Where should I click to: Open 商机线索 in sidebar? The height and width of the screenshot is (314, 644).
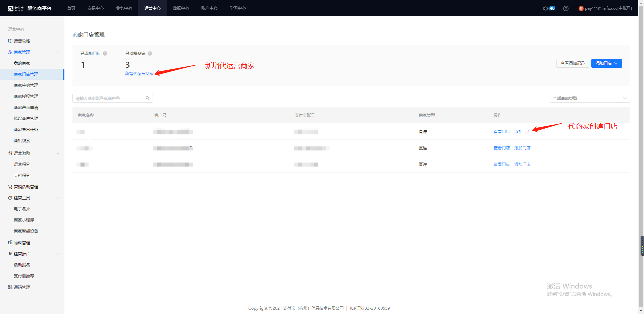22,141
